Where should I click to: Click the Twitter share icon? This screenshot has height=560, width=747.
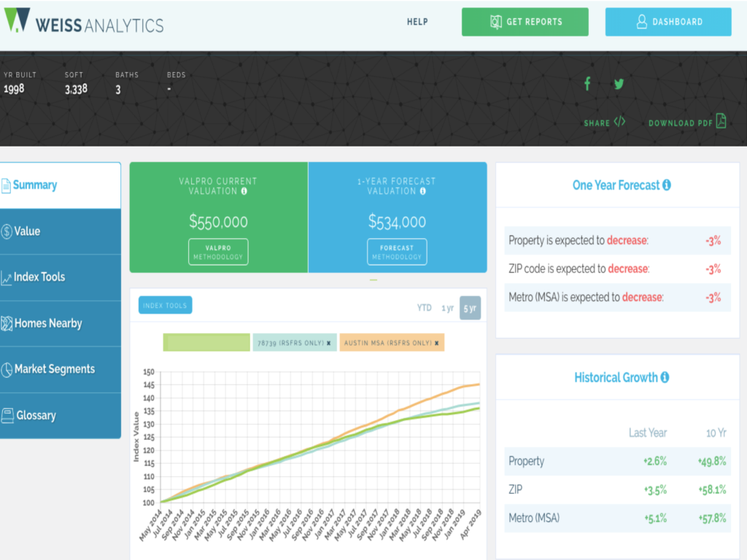pos(619,84)
